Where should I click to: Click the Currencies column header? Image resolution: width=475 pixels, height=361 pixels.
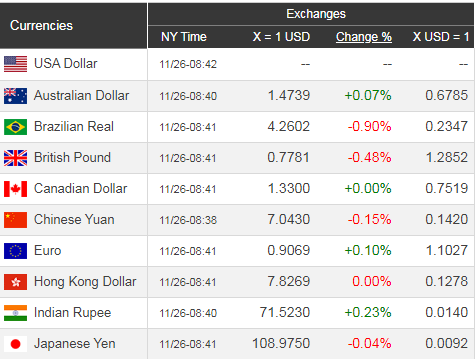[41, 26]
